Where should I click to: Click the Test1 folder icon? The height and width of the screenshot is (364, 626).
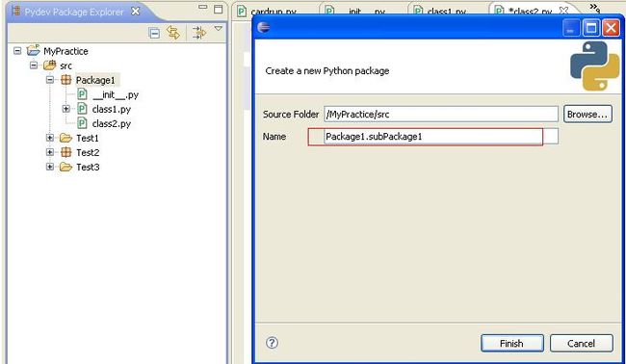[x=65, y=138]
